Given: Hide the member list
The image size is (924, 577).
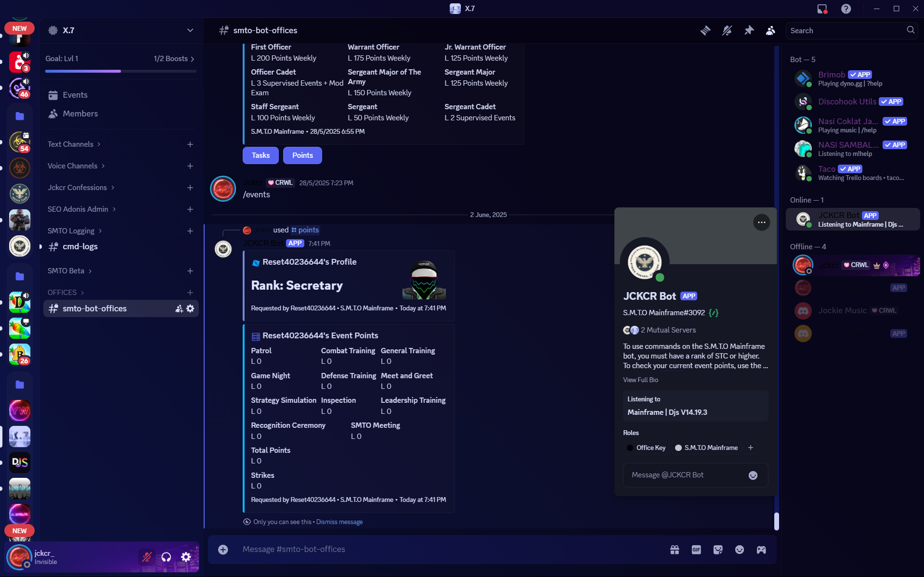Looking at the screenshot, I should (770, 30).
